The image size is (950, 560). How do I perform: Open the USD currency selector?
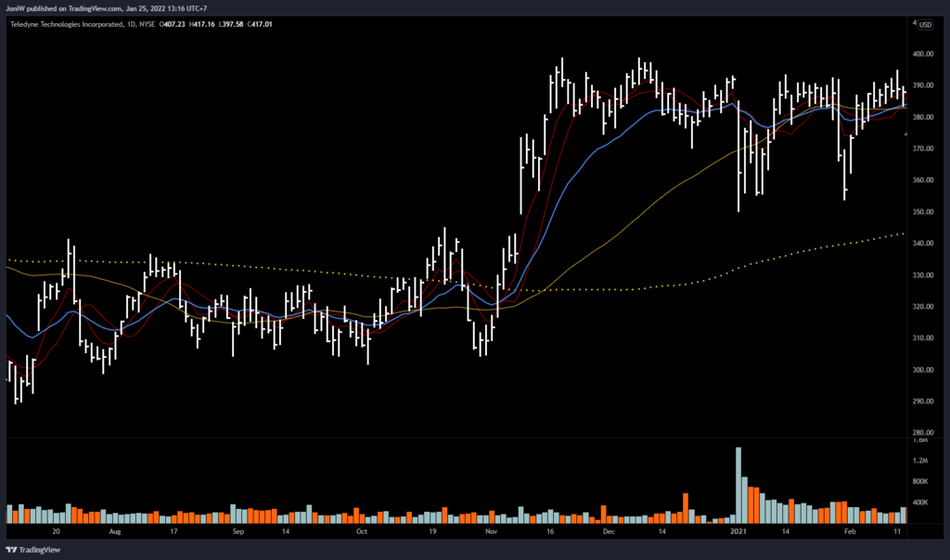(x=924, y=25)
